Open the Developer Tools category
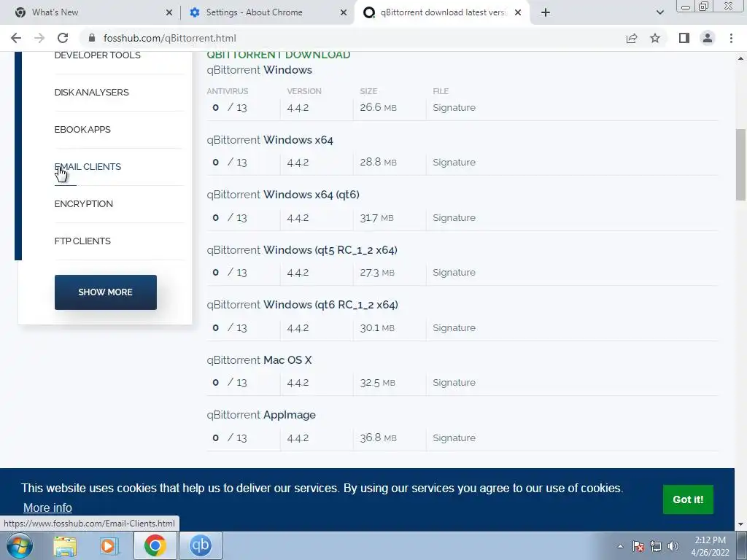 point(97,55)
